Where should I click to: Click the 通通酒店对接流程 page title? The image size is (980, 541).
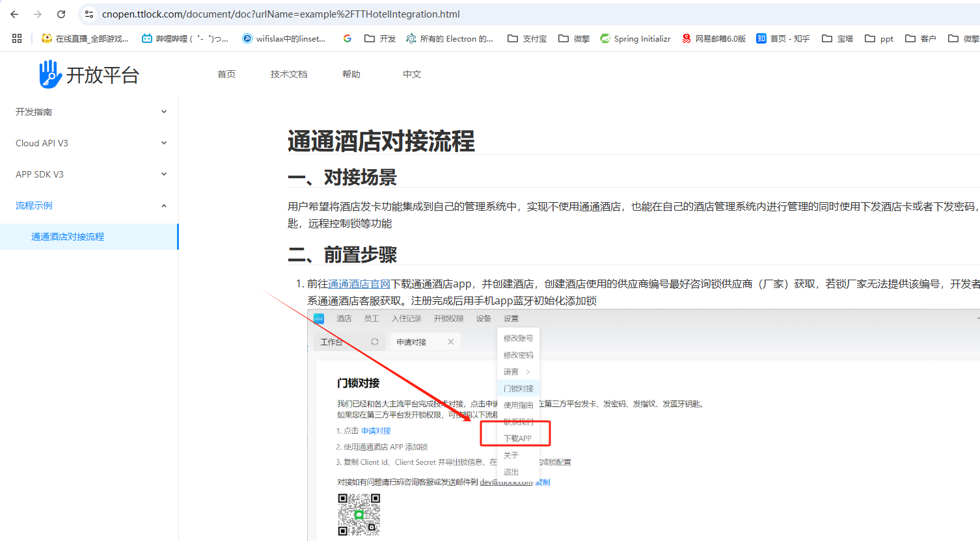(381, 141)
